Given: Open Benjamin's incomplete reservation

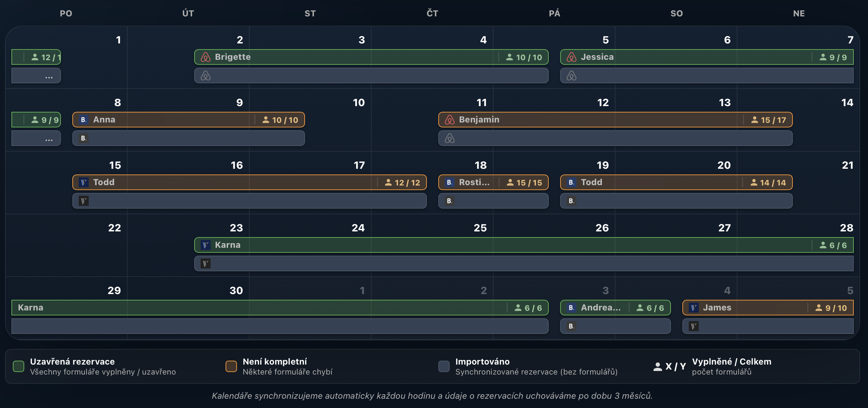Looking at the screenshot, I should tap(615, 120).
